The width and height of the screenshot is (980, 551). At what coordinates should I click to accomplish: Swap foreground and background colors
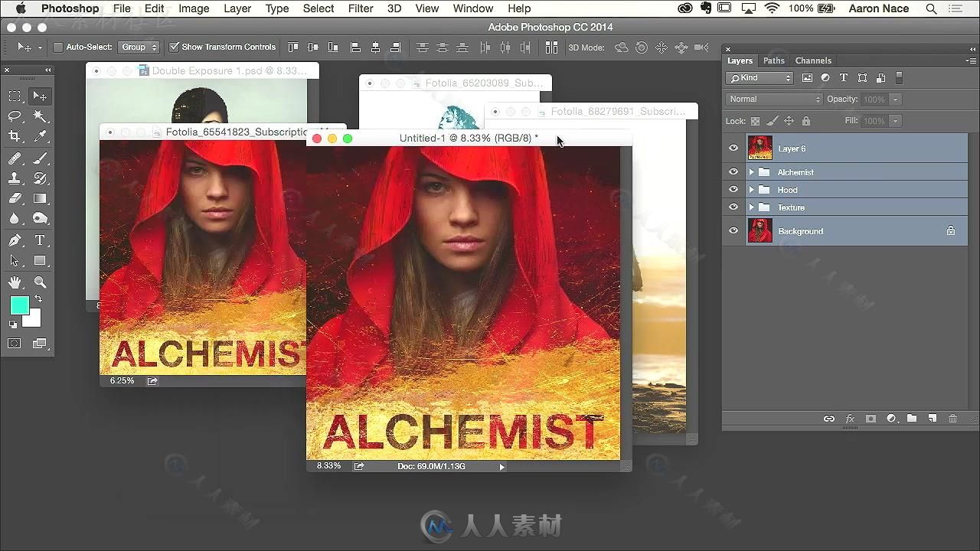tap(38, 299)
